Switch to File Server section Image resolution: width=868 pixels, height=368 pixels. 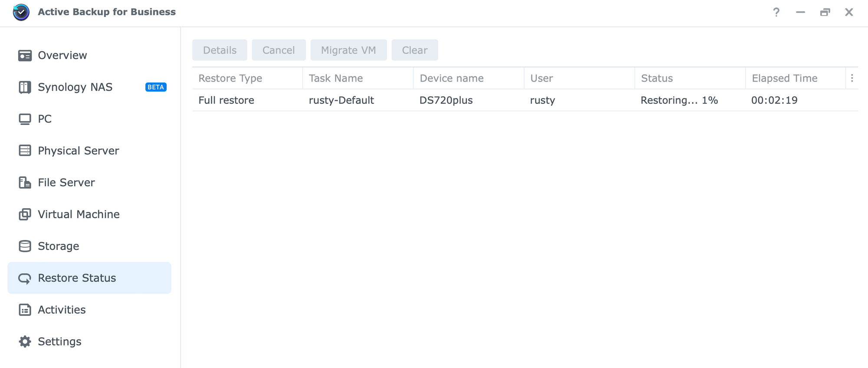[89, 182]
